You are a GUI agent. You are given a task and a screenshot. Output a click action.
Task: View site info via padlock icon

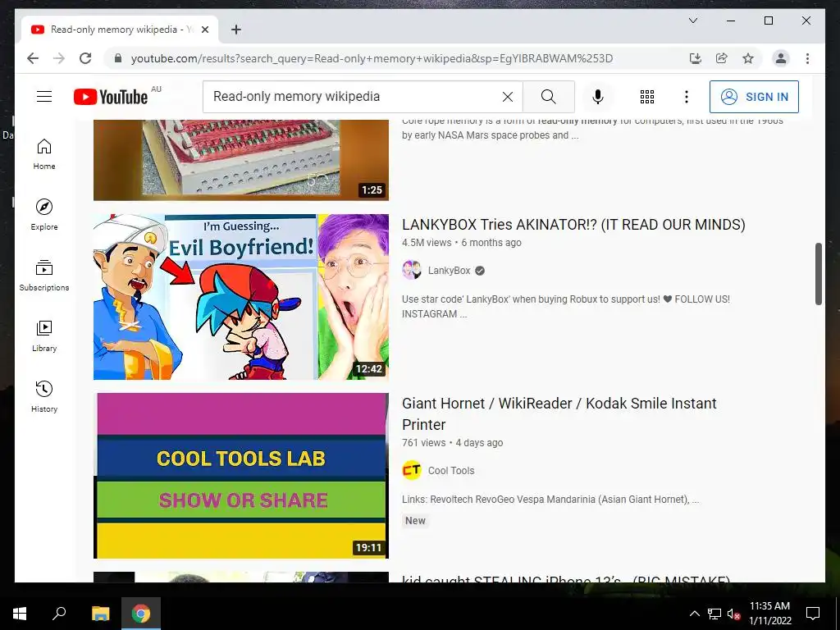[x=118, y=58]
